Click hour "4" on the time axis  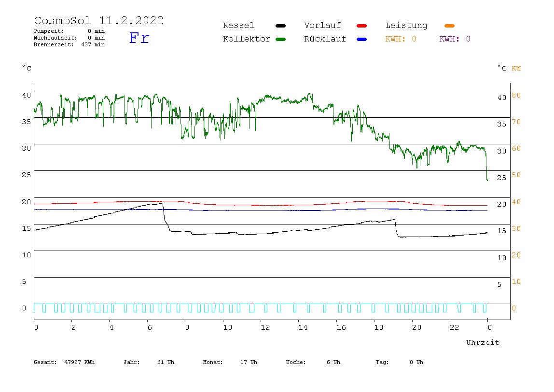click(111, 328)
